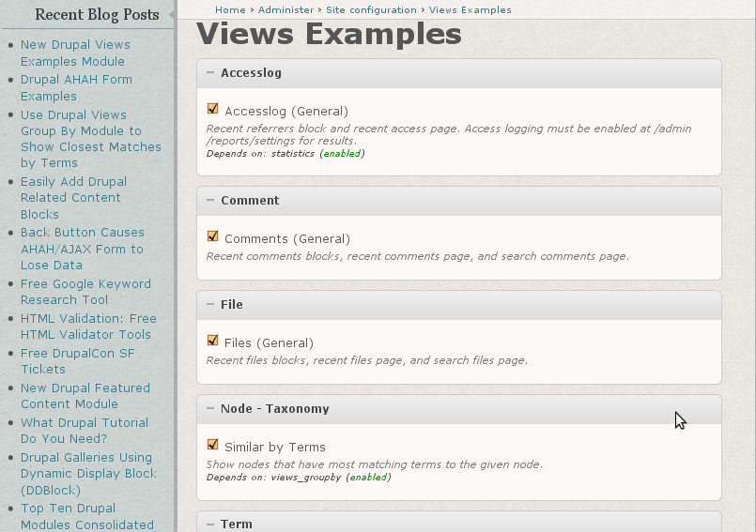This screenshot has height=532, width=756.
Task: Open Administer breadcrumb link
Action: 285,9
